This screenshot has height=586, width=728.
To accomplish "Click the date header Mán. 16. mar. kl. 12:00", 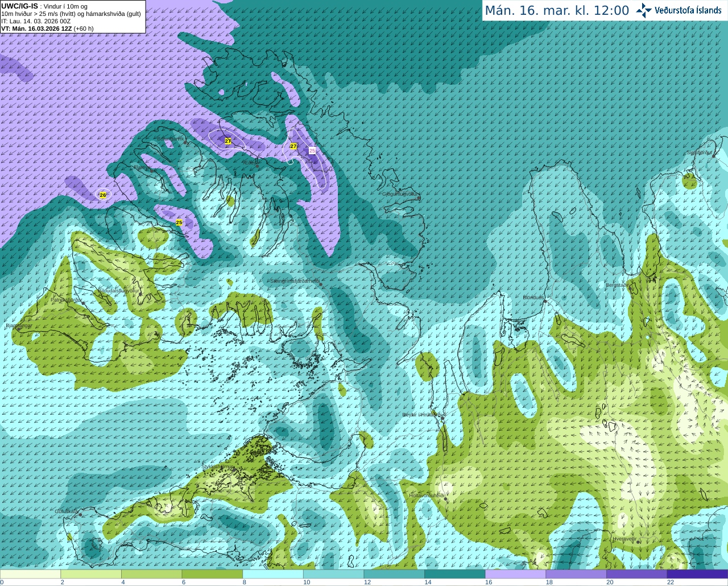I will click(x=557, y=11).
